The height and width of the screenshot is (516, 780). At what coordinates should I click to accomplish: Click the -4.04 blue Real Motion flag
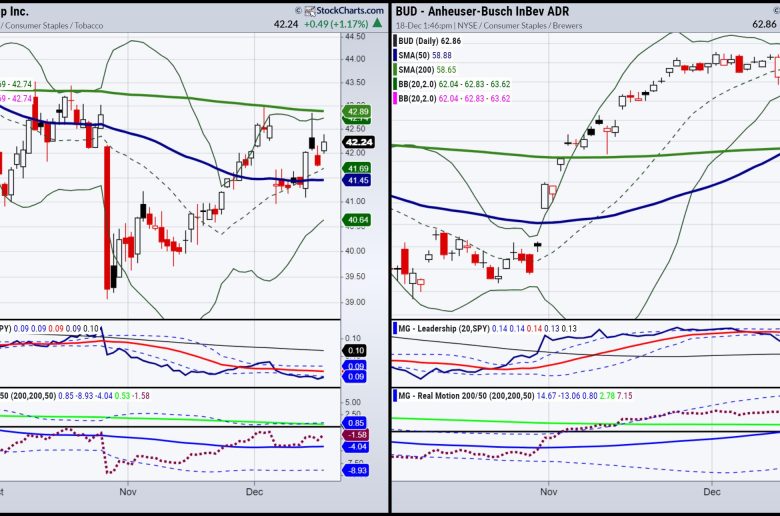click(x=355, y=447)
